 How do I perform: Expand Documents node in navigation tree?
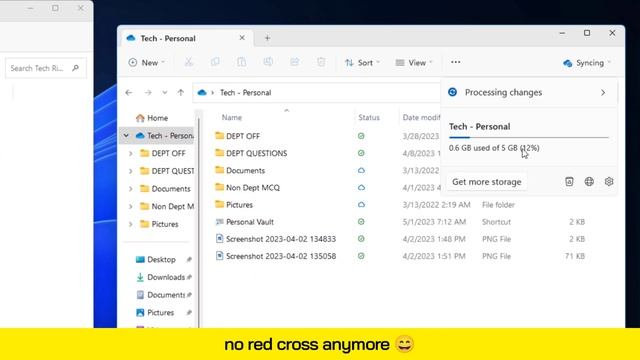pos(131,189)
